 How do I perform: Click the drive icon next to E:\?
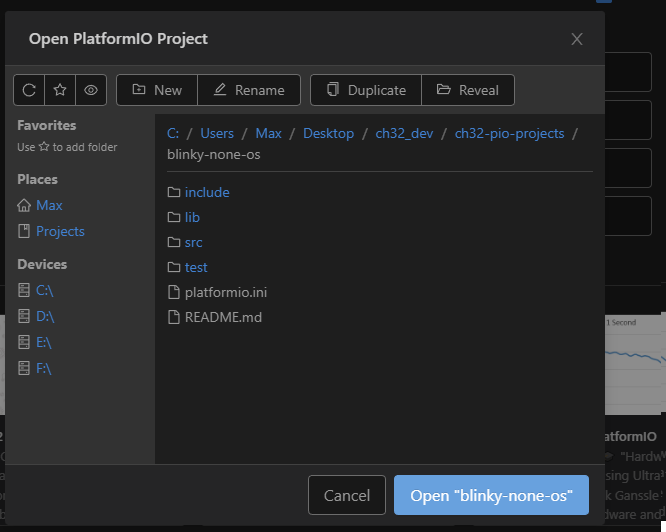tap(24, 342)
